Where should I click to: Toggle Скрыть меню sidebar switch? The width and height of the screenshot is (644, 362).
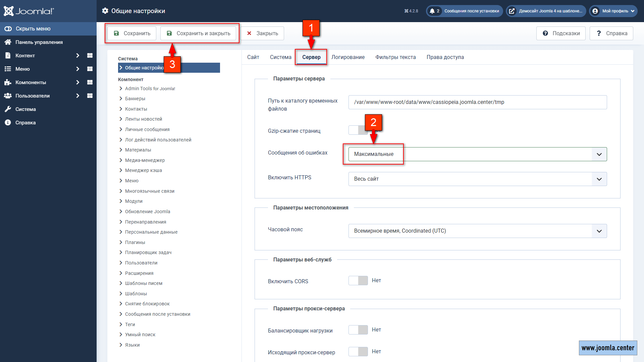8,29
